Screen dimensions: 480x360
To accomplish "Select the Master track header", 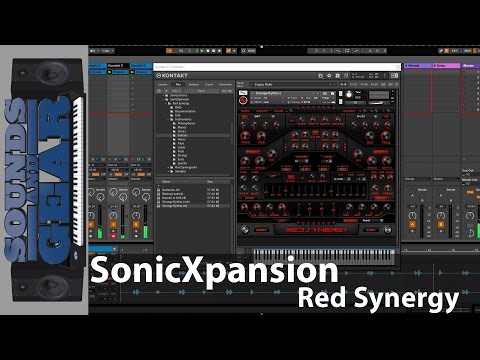I will click(470, 66).
